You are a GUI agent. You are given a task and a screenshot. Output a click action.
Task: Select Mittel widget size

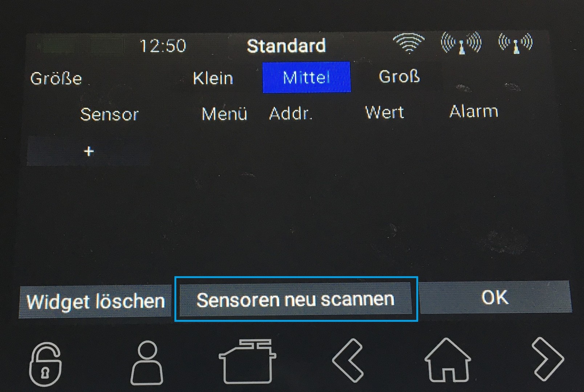pos(307,77)
